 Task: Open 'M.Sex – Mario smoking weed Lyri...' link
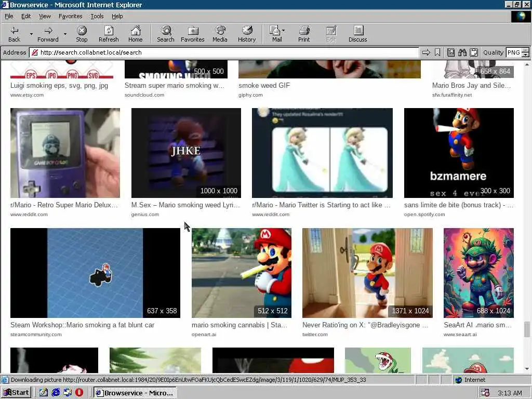(185, 205)
